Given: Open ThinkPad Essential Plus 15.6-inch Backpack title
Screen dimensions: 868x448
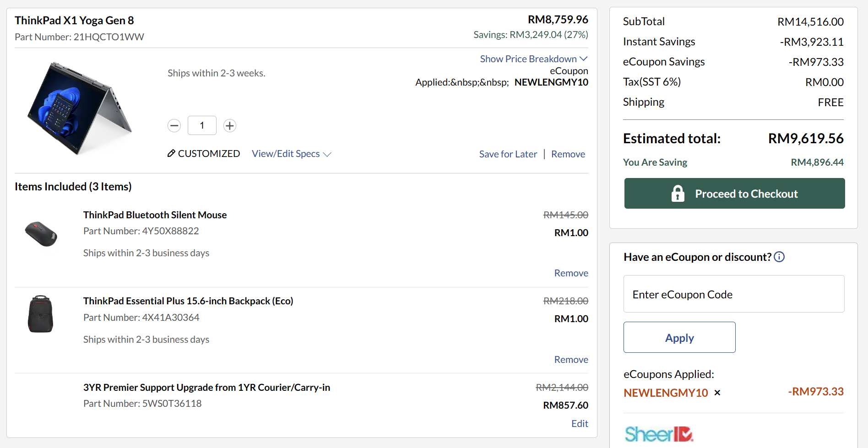Looking at the screenshot, I should (188, 301).
